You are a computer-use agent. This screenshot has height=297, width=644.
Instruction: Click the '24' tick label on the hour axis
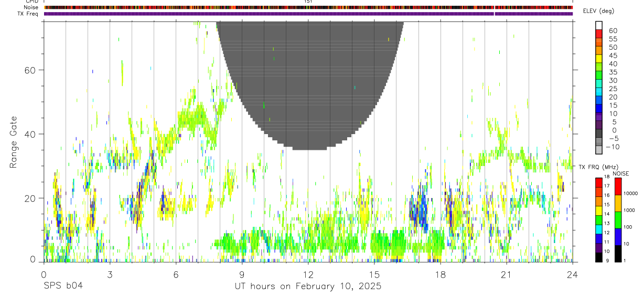[573, 275]
